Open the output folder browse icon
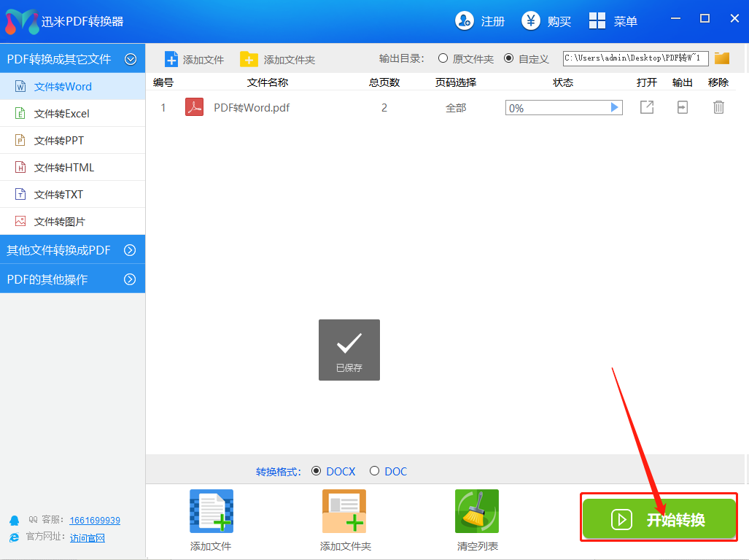This screenshot has width=749, height=560. pyautogui.click(x=722, y=58)
